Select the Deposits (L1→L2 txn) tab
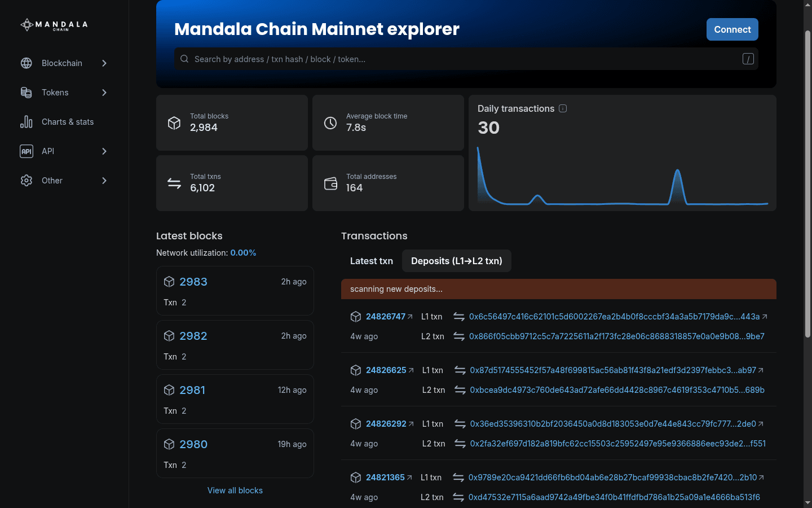The image size is (812, 508). (457, 261)
